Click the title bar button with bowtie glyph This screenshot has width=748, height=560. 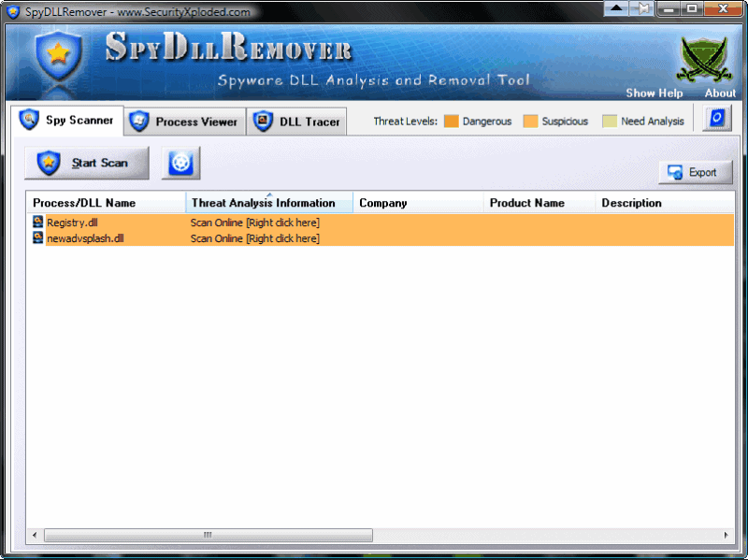click(642, 8)
